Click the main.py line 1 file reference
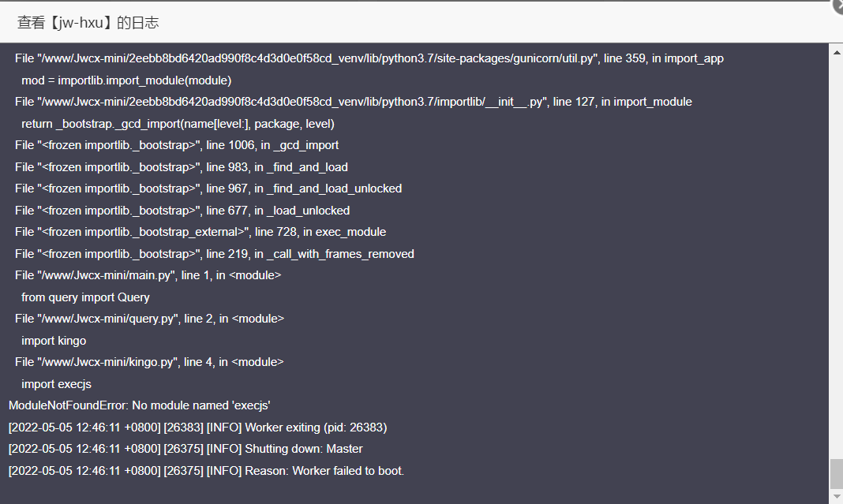The image size is (843, 504). coord(148,275)
